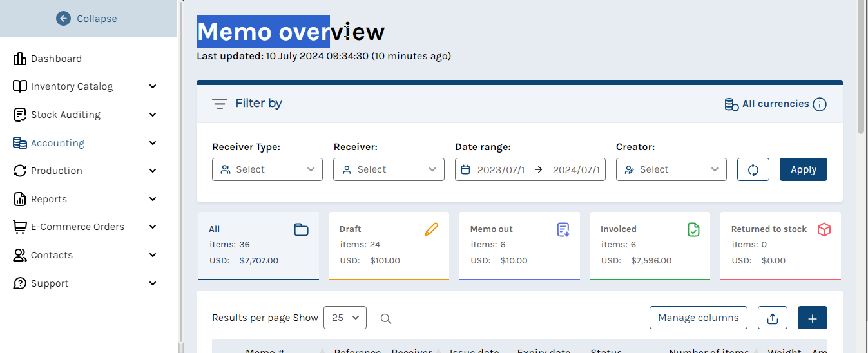Click the page vertical scrollbar thumb
Screen dimensions: 868x353
[861, 67]
